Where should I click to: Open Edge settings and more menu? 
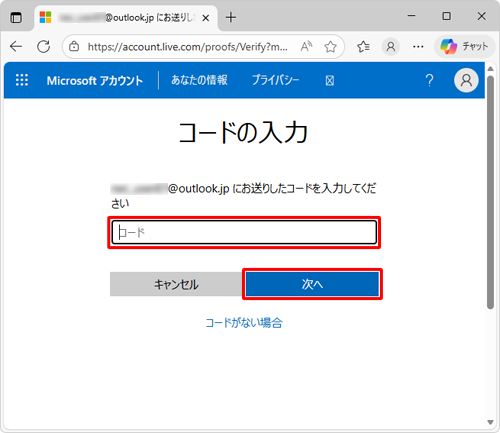tap(418, 47)
